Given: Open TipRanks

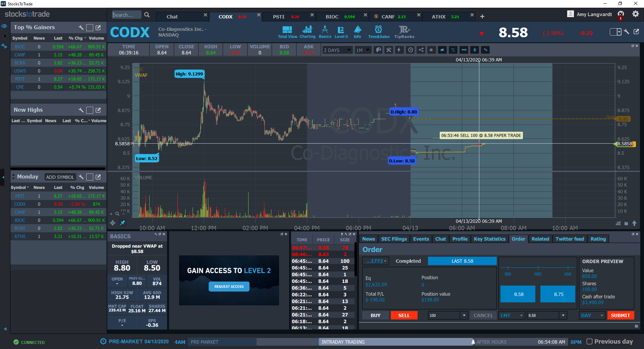Looking at the screenshot, I should tap(404, 32).
